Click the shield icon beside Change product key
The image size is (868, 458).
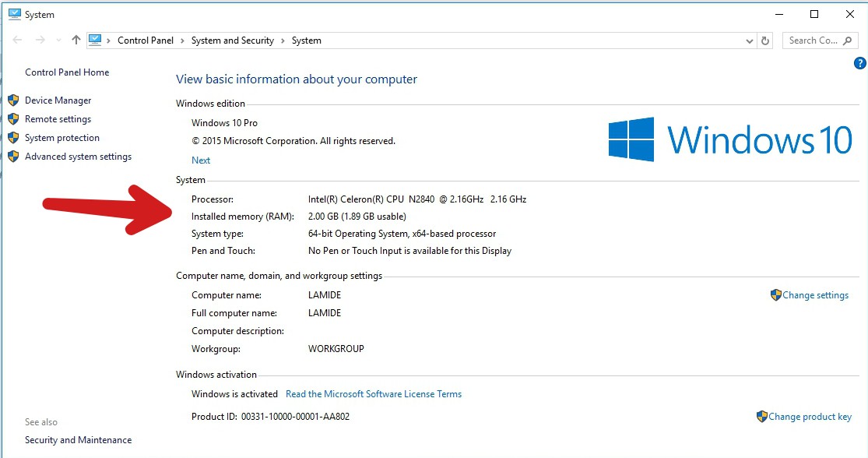[x=761, y=417]
